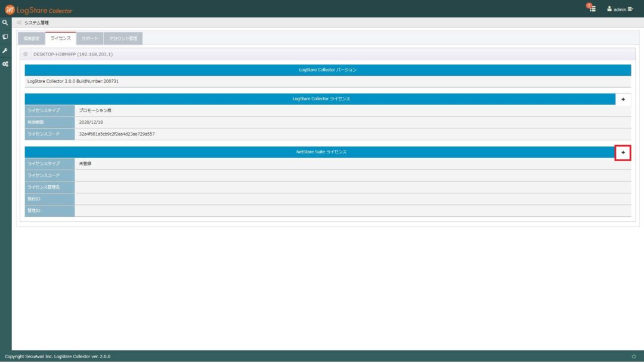Select the wrench icon in the sidebar
The image size is (644, 363).
[5, 51]
